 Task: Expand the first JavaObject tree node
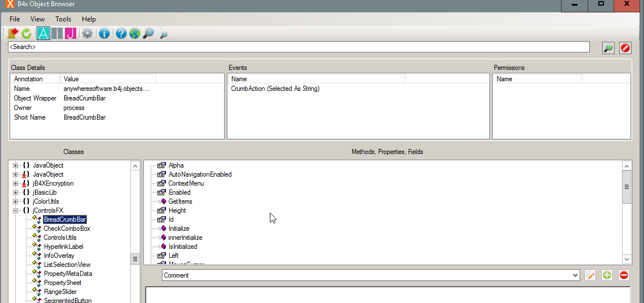click(16, 165)
